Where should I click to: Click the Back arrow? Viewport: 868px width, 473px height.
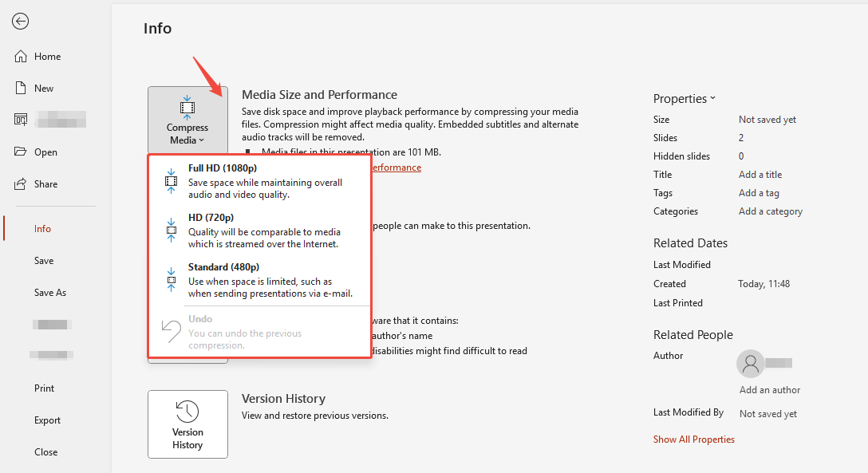point(20,22)
